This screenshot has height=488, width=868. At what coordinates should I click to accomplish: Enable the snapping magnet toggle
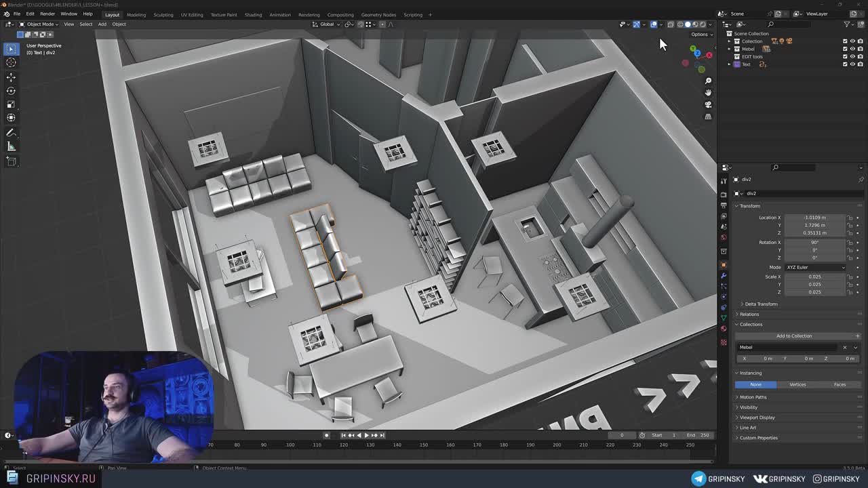point(360,24)
